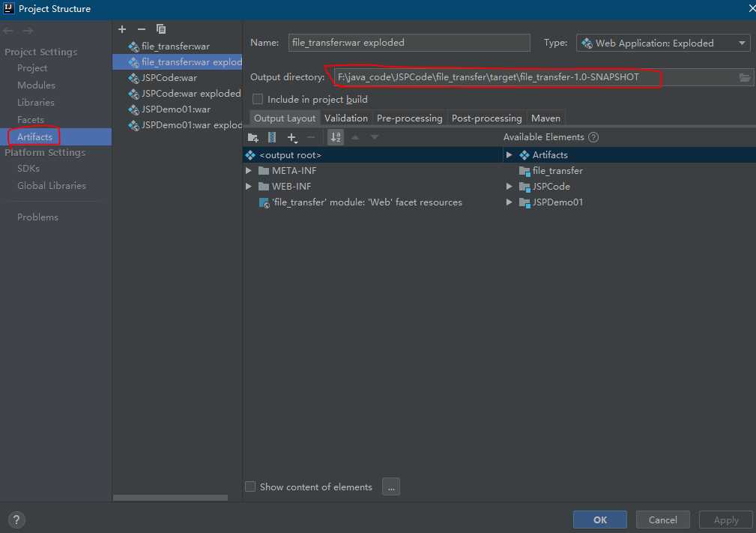This screenshot has width=756, height=533.
Task: Click the Web facet resources icon
Action: pyautogui.click(x=264, y=202)
